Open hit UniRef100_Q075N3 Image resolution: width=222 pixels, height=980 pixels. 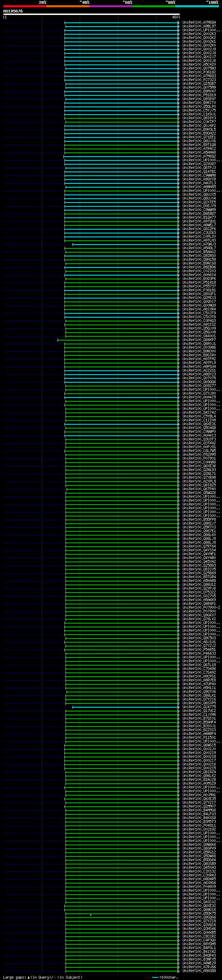pyautogui.click(x=199, y=68)
